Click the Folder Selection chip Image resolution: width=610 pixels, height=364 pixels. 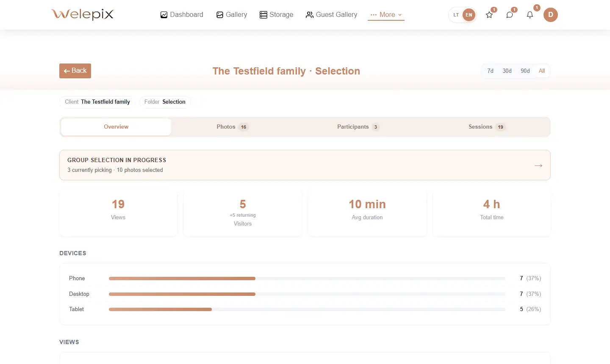(x=165, y=102)
